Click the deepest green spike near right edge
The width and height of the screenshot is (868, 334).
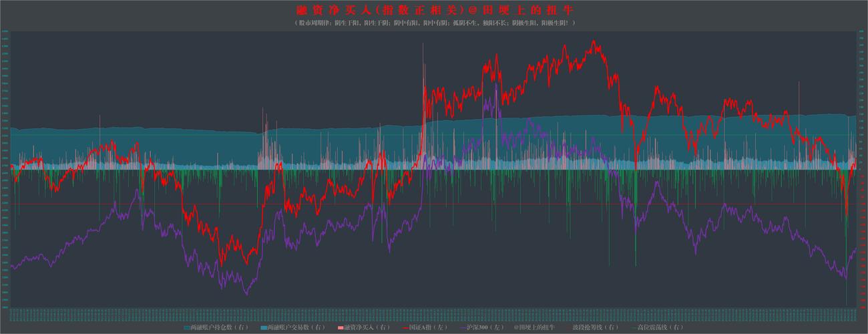pyautogui.click(x=846, y=301)
